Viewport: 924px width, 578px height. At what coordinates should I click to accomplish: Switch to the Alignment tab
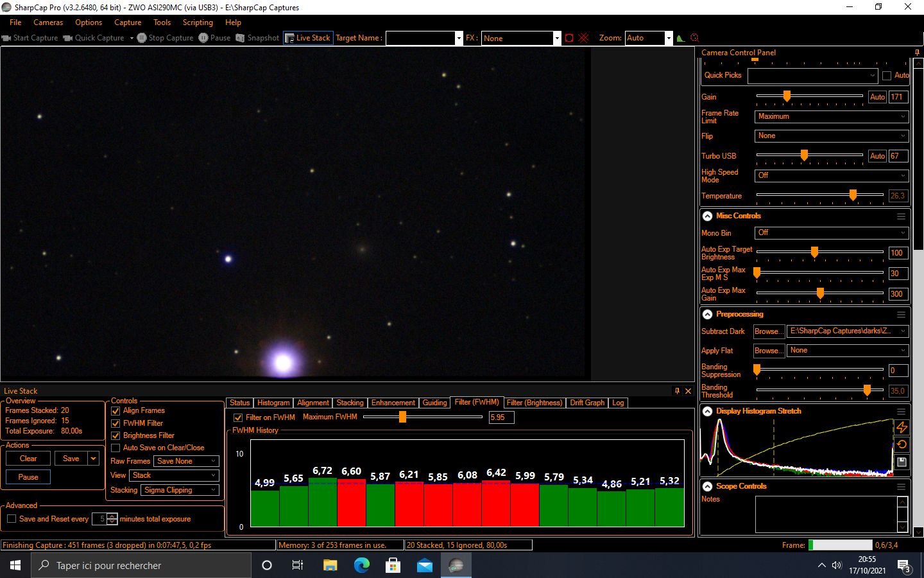313,403
